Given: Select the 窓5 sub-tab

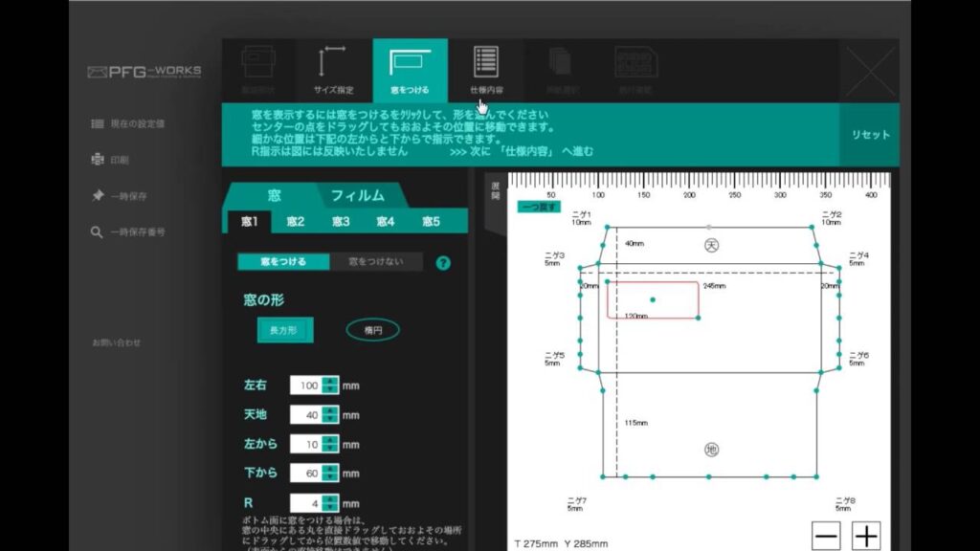Looking at the screenshot, I should [x=431, y=222].
